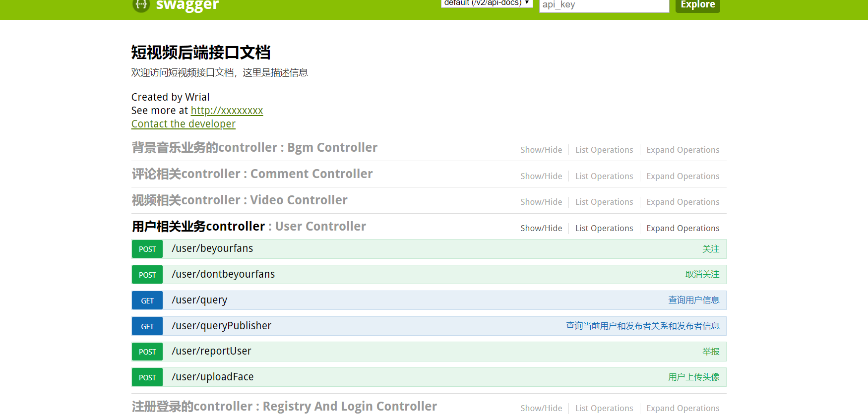Toggle Show/Hide for Registry And Login Controller
Screen dimensions: 868x420
[x=541, y=408]
